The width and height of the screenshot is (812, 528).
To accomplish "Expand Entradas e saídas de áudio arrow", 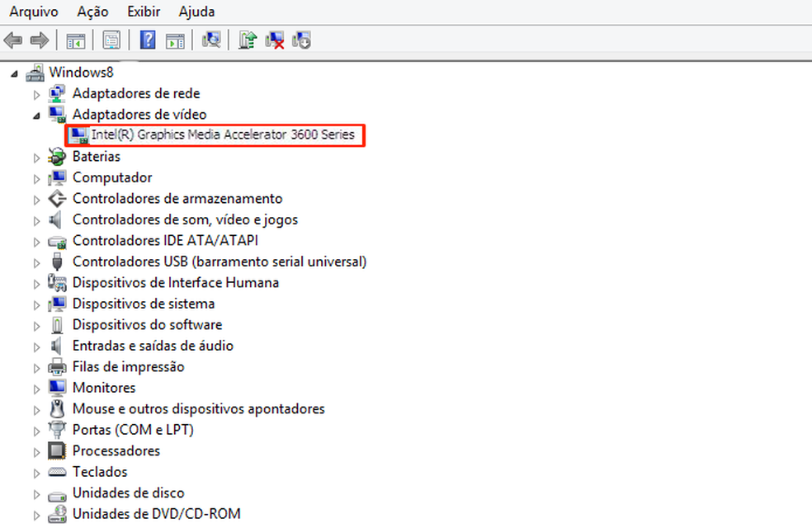I will pyautogui.click(x=36, y=347).
